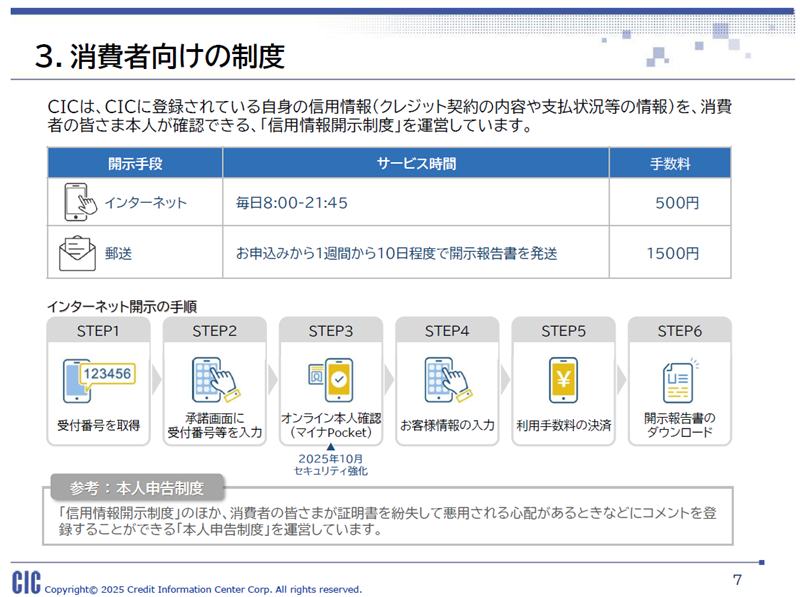
Task: Click the STEP4 customer info input icon
Action: pyautogui.click(x=446, y=379)
